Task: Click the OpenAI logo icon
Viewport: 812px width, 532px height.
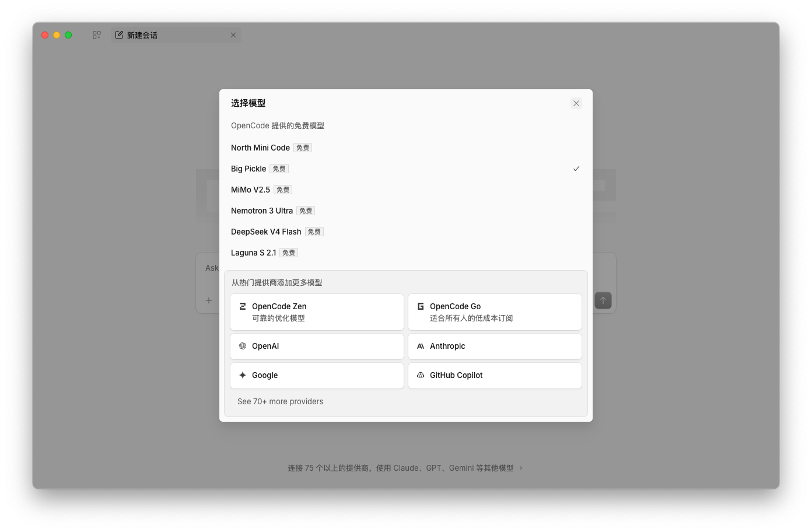Action: coord(243,346)
